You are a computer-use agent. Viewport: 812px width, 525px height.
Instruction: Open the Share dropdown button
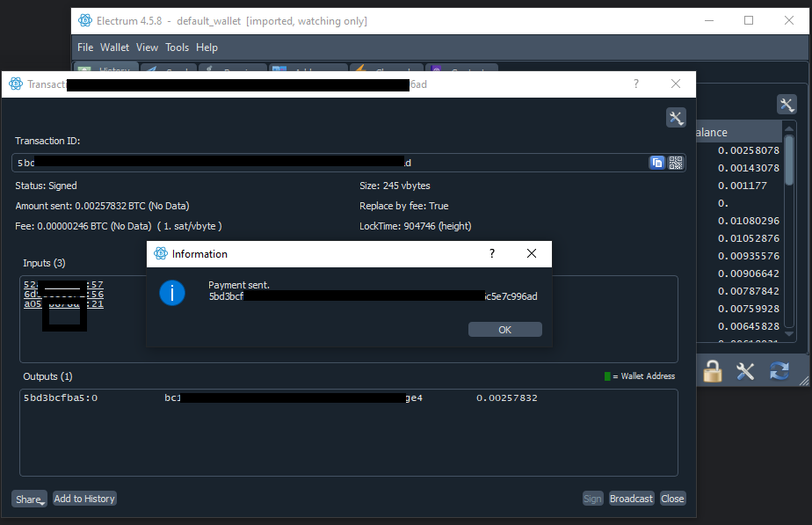[30, 499]
